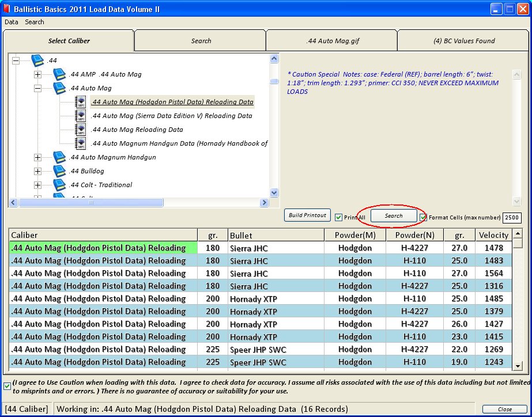
Task: Click the top-level .44 caliber book icon
Action: pyautogui.click(x=37, y=60)
